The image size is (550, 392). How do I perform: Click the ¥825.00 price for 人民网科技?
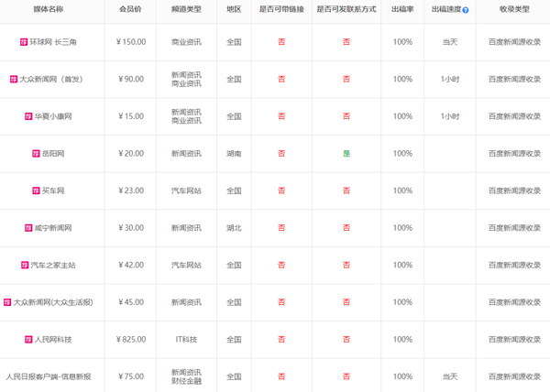point(131,340)
